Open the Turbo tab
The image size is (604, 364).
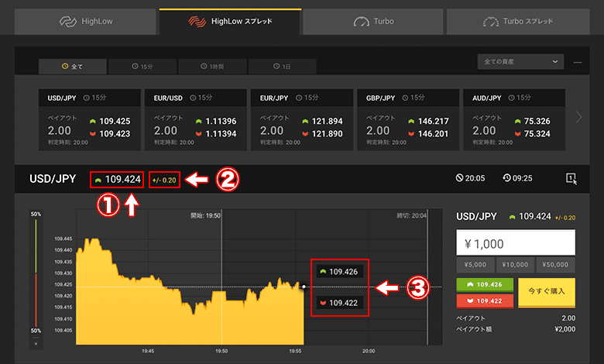point(373,22)
